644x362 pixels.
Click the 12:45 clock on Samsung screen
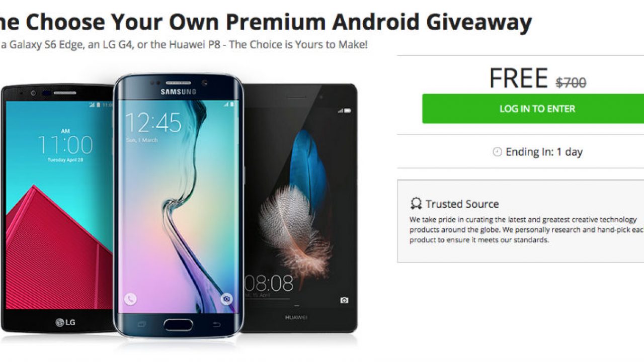point(153,123)
